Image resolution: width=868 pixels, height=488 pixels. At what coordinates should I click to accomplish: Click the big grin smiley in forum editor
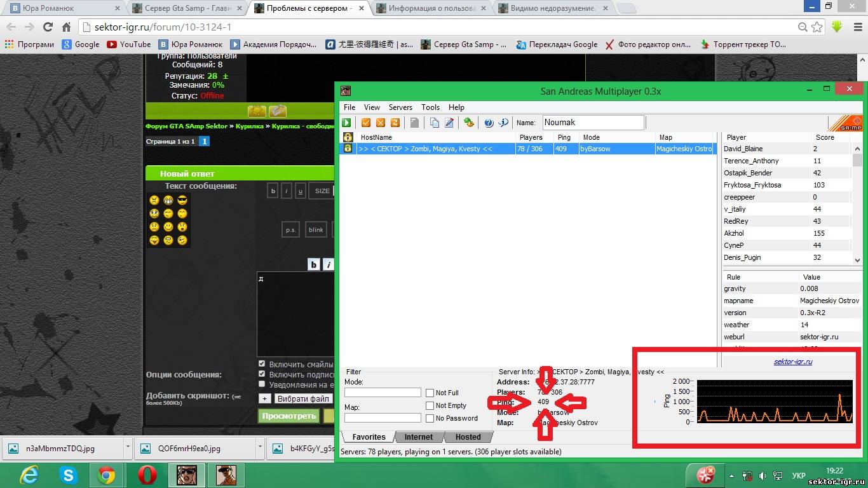pyautogui.click(x=168, y=200)
